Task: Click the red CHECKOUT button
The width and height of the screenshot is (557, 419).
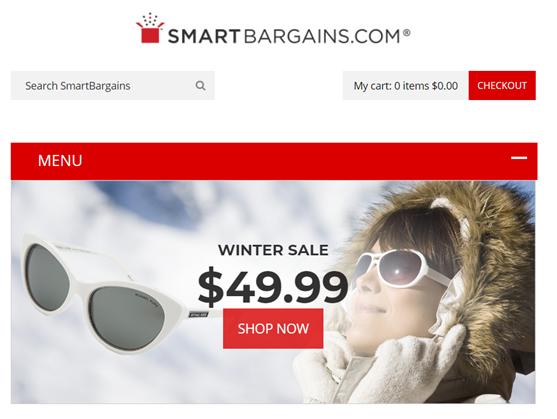Action: pyautogui.click(x=502, y=86)
